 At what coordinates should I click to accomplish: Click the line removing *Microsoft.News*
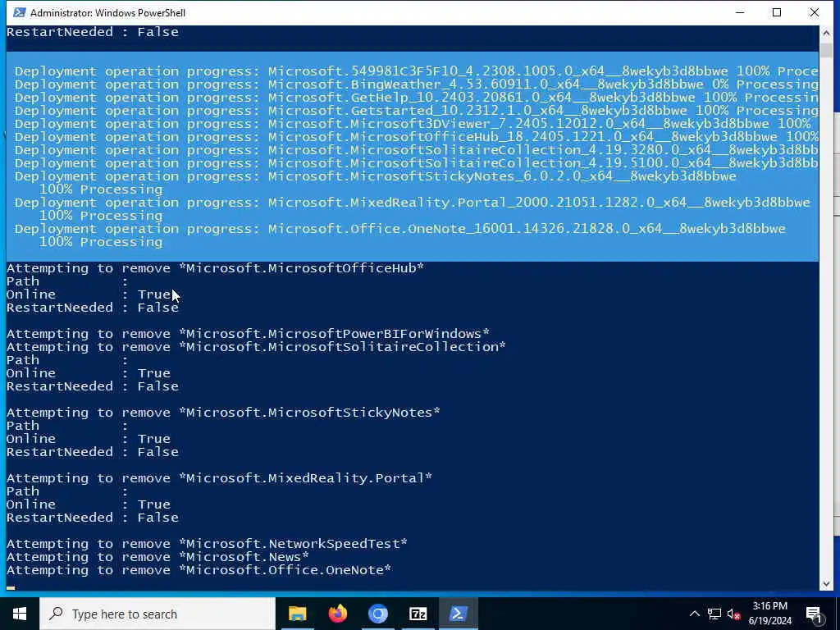[x=157, y=557]
